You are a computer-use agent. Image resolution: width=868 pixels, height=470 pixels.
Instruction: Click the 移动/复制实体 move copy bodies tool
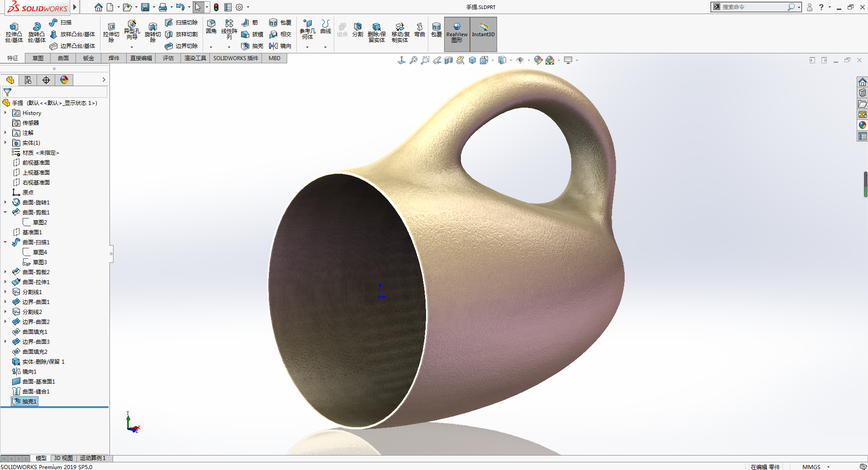click(x=400, y=33)
